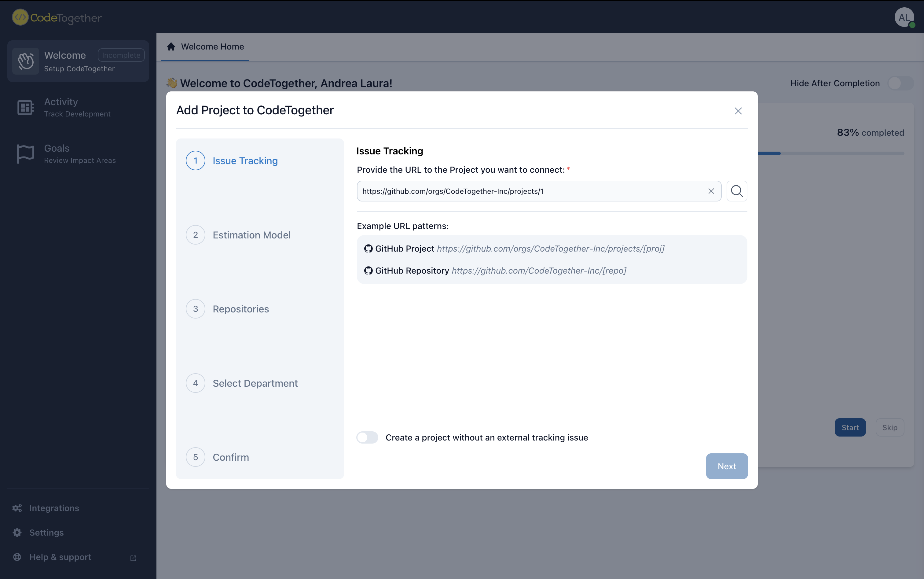Click step 3 circle for Repositories
Image resolution: width=924 pixels, height=579 pixels.
(x=196, y=309)
